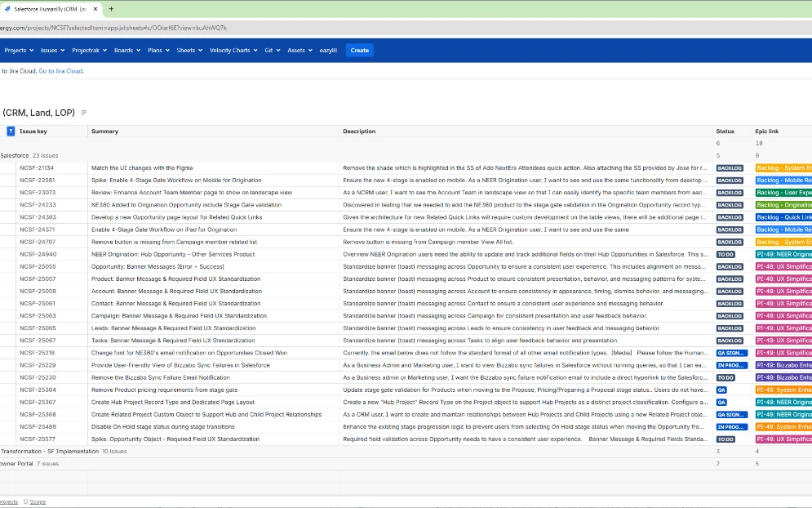Click the Status column header
Viewport: 812px width, 508px height.
(x=725, y=131)
